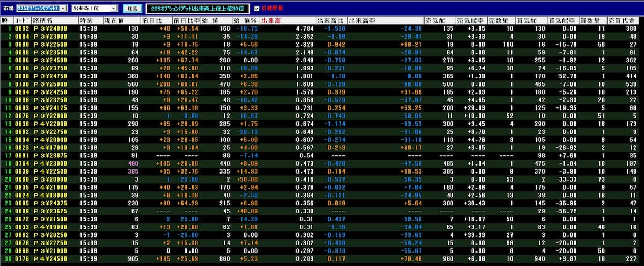
Task: Click the 検索 search button
Action: [132, 9]
